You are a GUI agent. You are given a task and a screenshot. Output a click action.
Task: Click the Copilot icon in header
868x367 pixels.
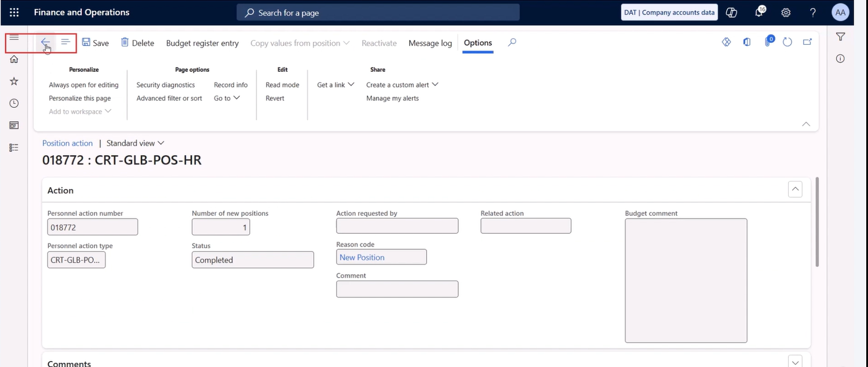pos(731,12)
